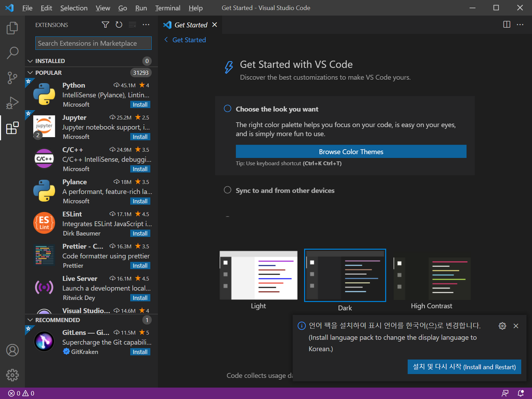Click the ESLint extension icon
Viewport: 532px width, 399px height.
44,223
